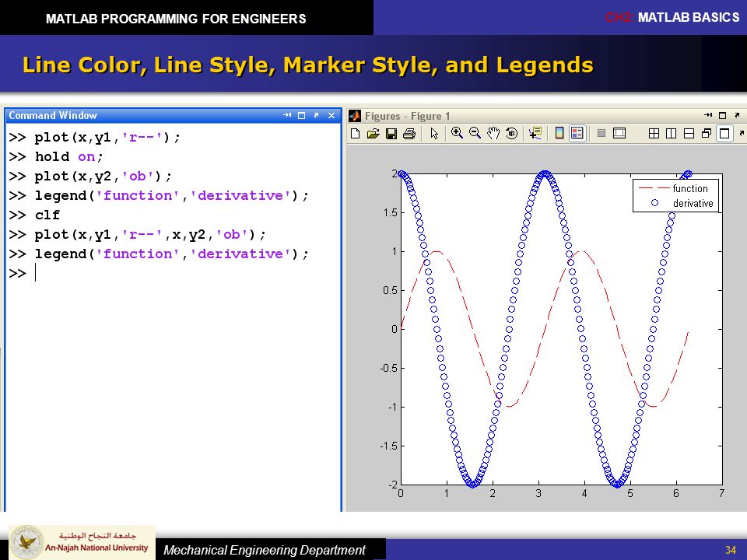Split figures top and bottom
This screenshot has width=747, height=560.
[689, 133]
